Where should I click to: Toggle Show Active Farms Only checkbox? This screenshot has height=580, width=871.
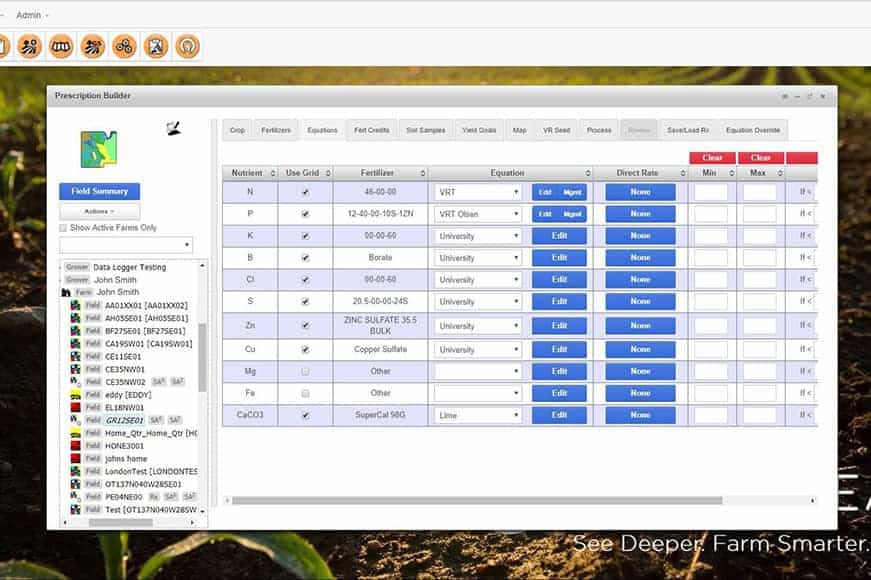pos(63,228)
